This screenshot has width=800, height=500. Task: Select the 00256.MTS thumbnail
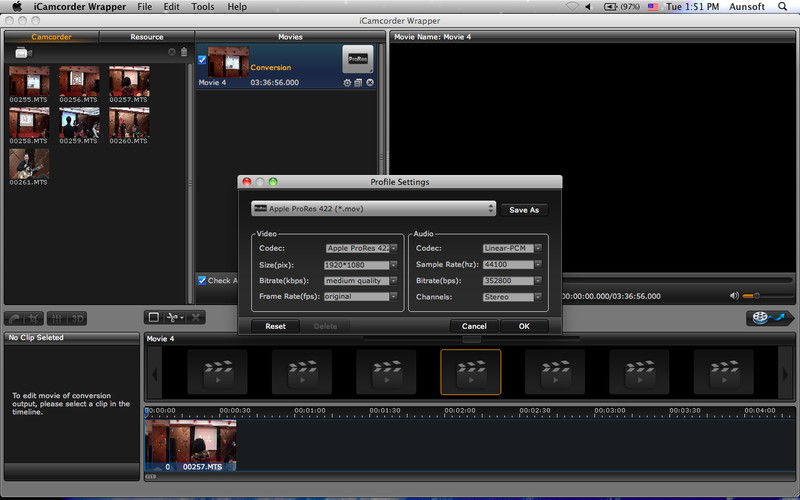(x=79, y=81)
